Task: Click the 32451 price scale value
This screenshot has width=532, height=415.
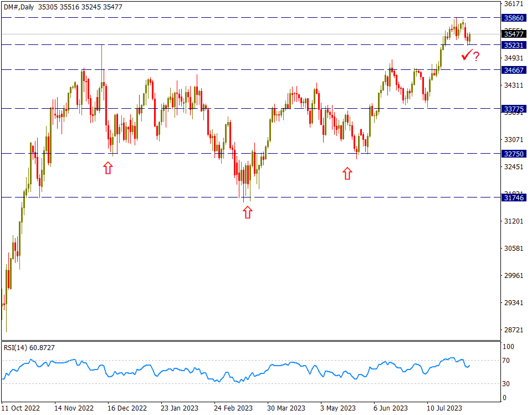Action: (514, 167)
